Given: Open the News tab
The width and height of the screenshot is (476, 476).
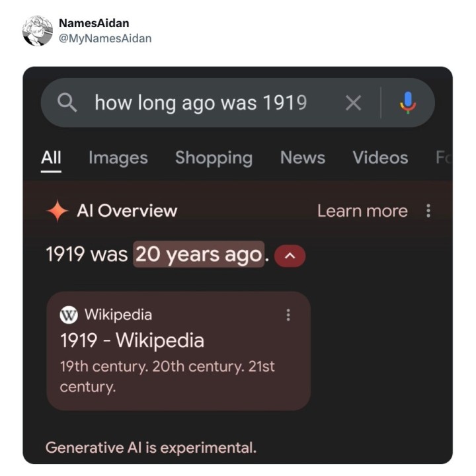Looking at the screenshot, I should [302, 158].
